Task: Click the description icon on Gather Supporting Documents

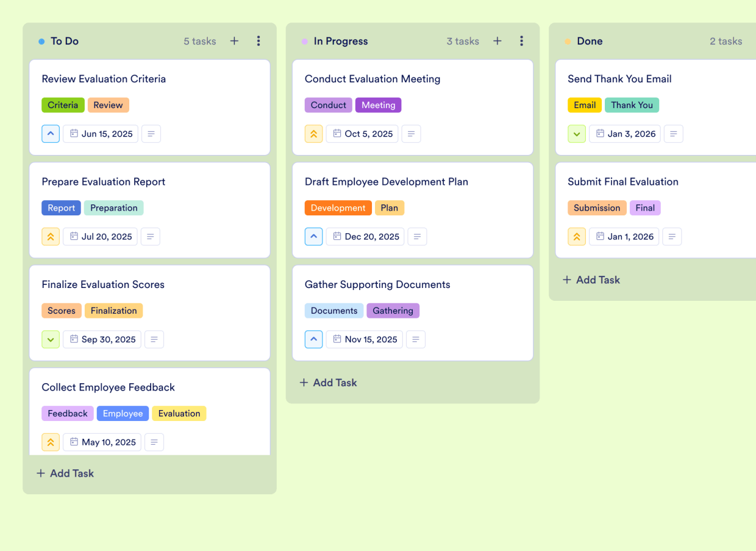Action: [416, 339]
